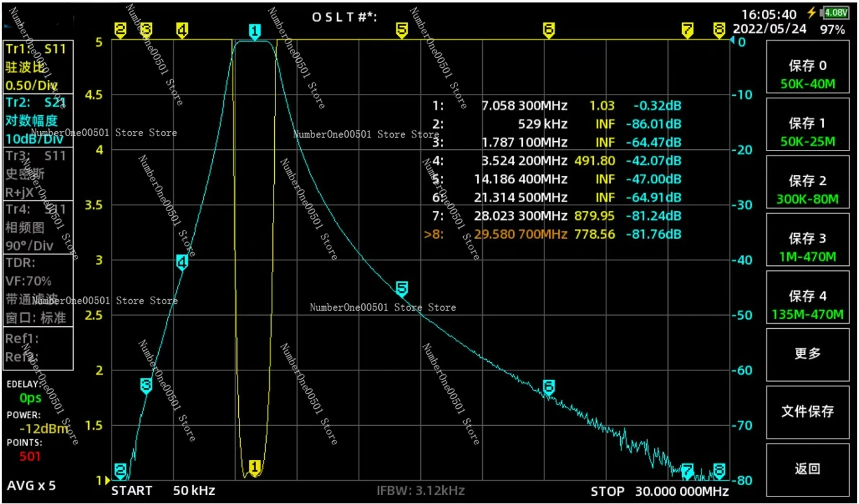The width and height of the screenshot is (859, 504).
Task: Select yellow marker 7 flag at top
Action: (688, 31)
